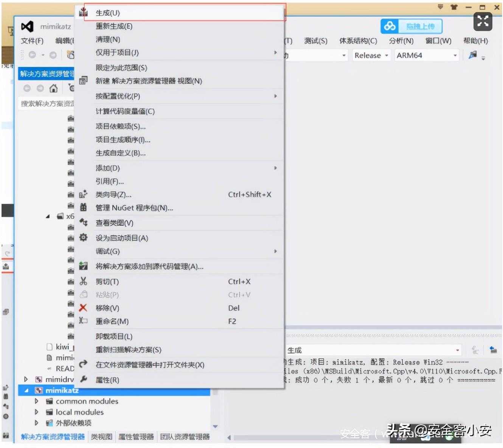Open 体系结构(C) menu
503x448 pixels.
coord(358,41)
